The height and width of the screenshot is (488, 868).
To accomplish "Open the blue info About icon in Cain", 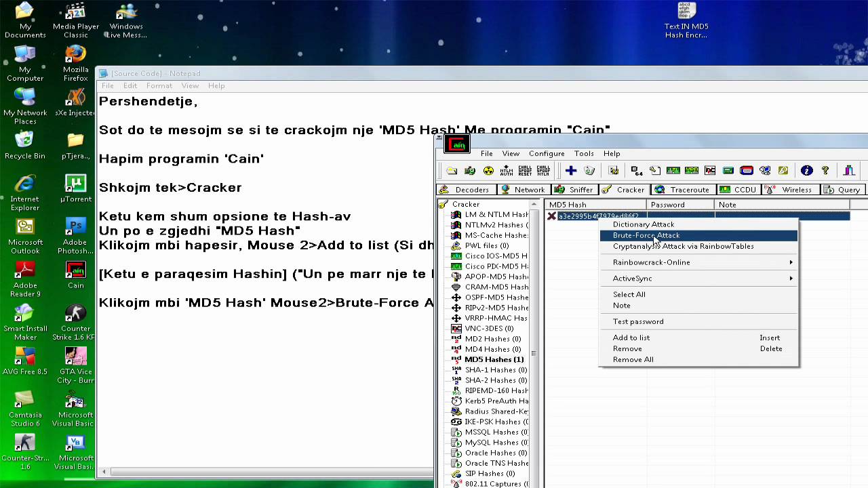I will (x=806, y=171).
